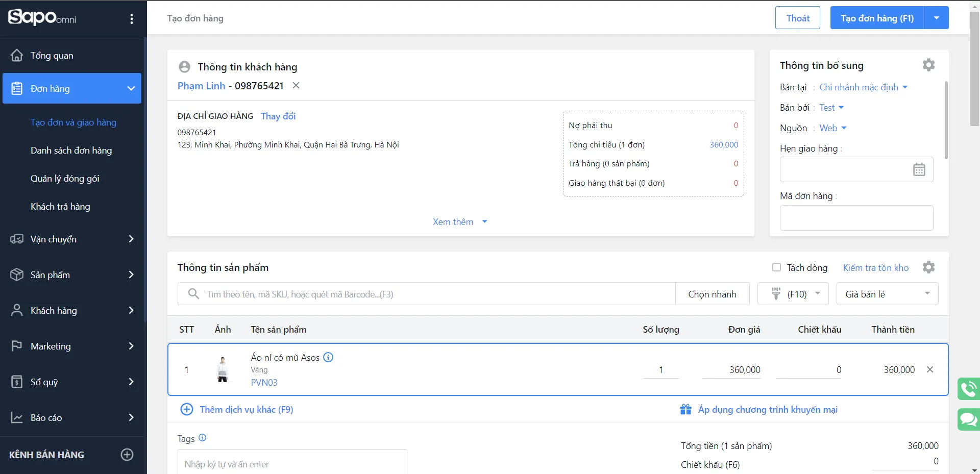The image size is (980, 474).
Task: Click Thêm dịch vụ khác (F9) link
Action: tap(247, 409)
